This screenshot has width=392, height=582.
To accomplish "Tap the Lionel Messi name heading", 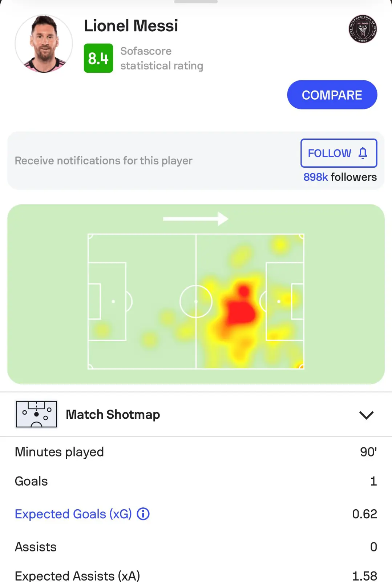I will [x=131, y=26].
